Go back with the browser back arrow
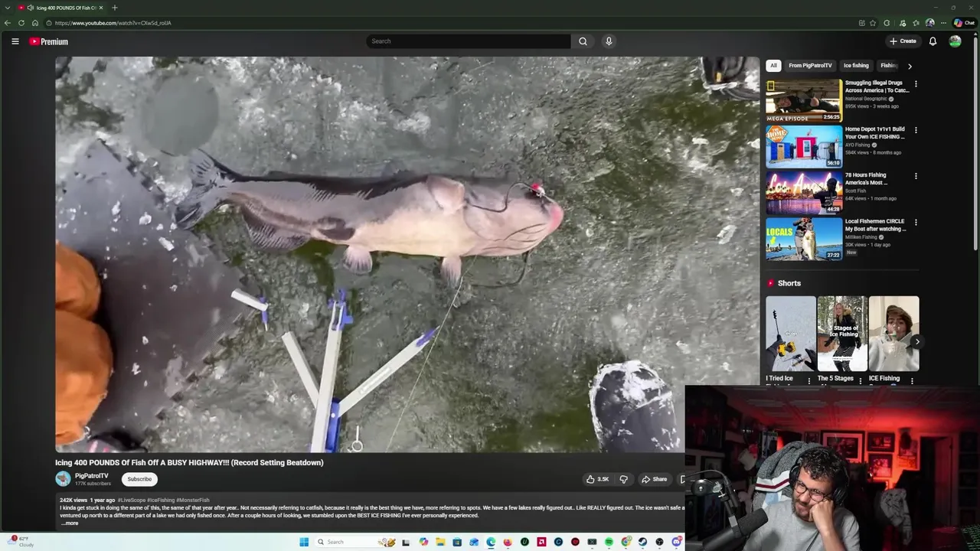The width and height of the screenshot is (980, 551). (8, 23)
